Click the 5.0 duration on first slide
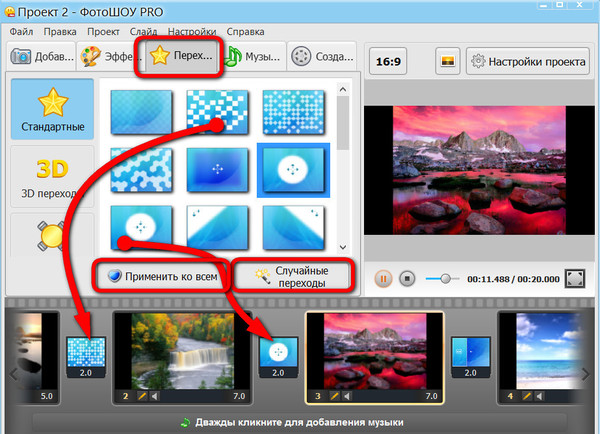The image size is (600, 434). click(47, 396)
